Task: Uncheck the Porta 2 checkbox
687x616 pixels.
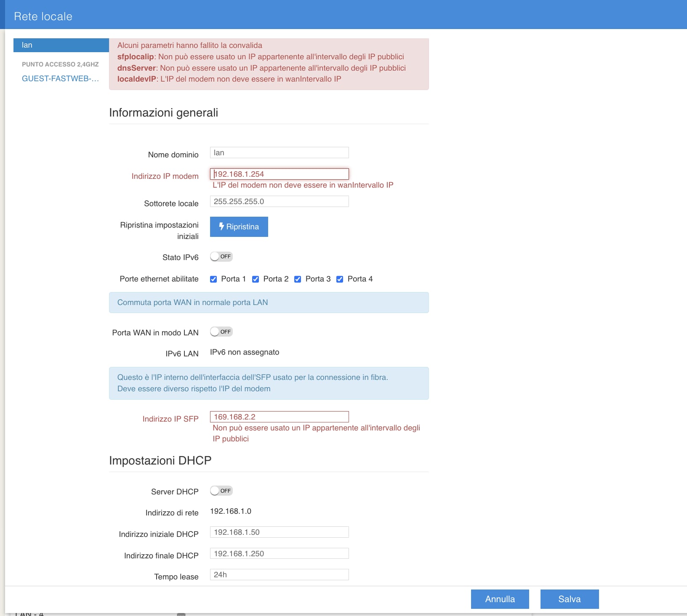Action: [256, 279]
